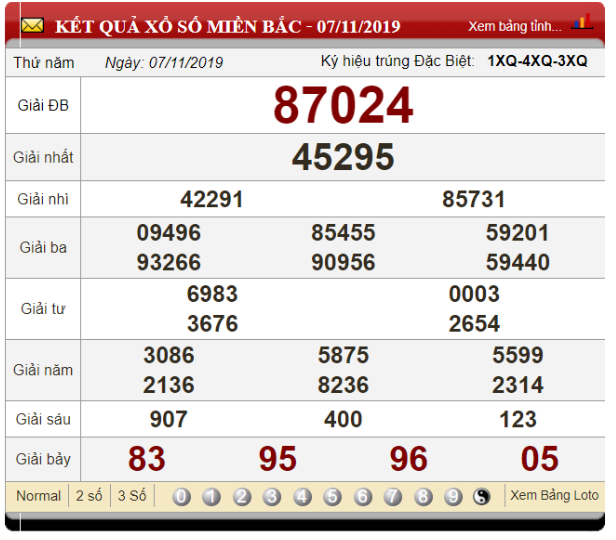
Task: Switch to the 2 số view
Action: tap(89, 496)
